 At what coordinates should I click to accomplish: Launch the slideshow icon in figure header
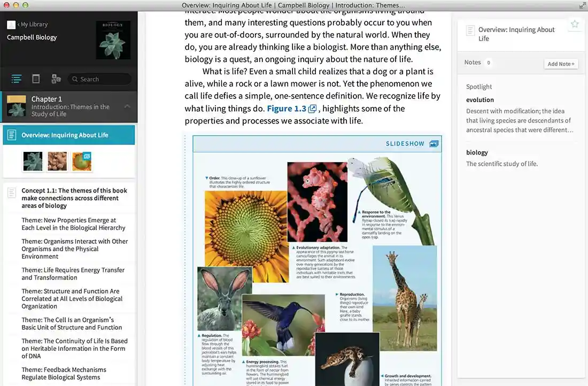pos(434,144)
